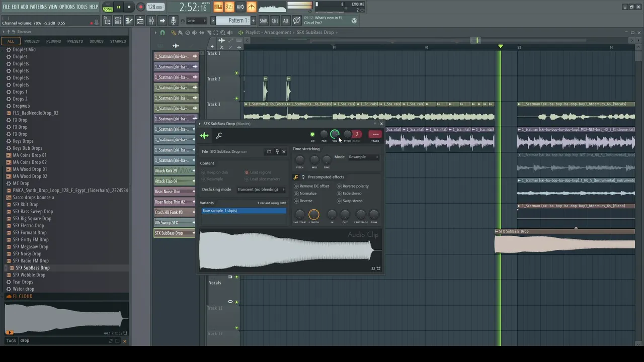Enable Normalize option
The width and height of the screenshot is (644, 362).
pyautogui.click(x=305, y=194)
